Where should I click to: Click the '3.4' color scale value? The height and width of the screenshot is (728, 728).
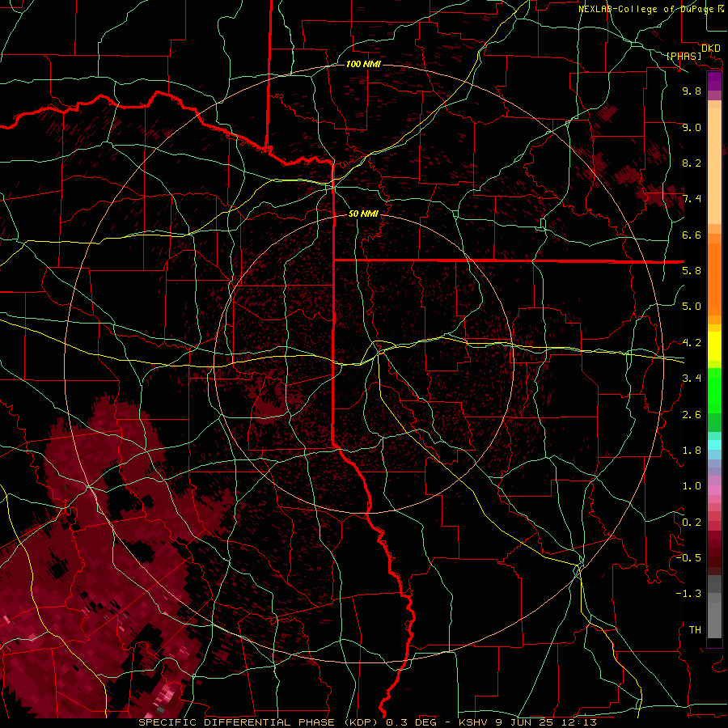[x=692, y=379]
